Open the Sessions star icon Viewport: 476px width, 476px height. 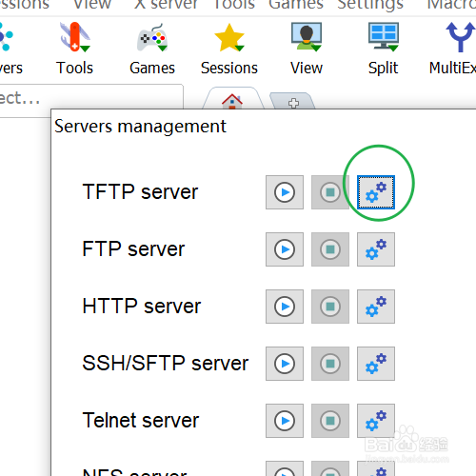coord(229,37)
